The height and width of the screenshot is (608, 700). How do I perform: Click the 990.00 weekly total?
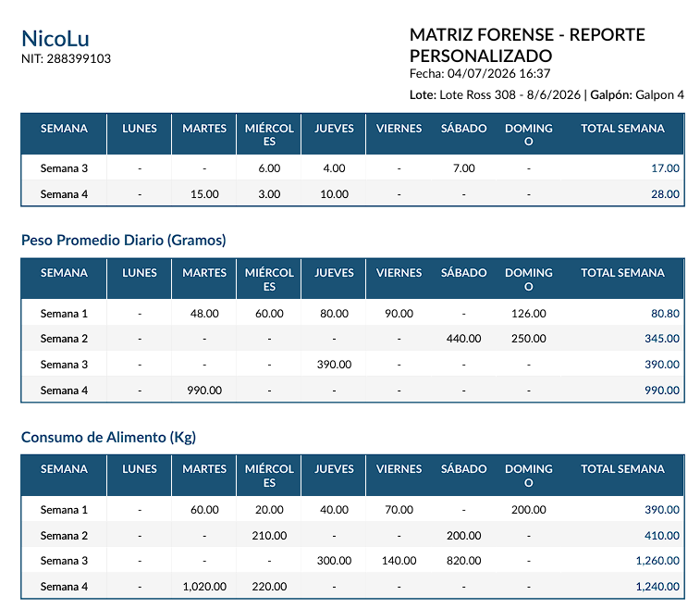tap(662, 391)
